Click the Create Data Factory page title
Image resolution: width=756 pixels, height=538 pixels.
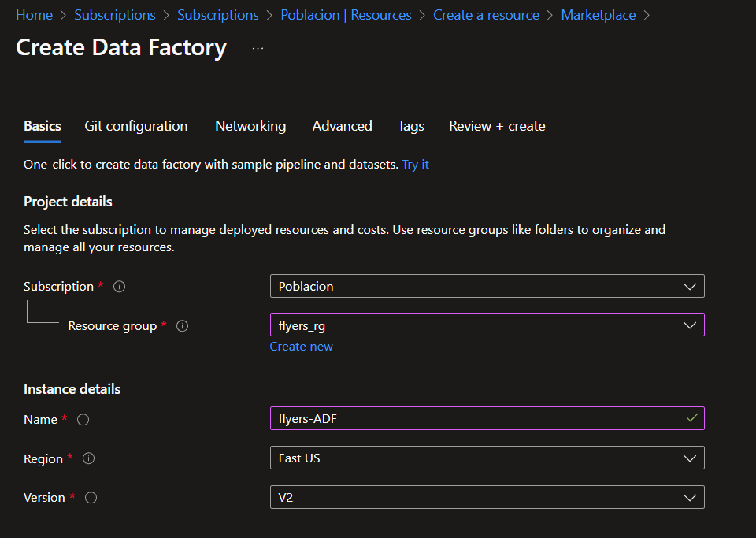[x=121, y=47]
